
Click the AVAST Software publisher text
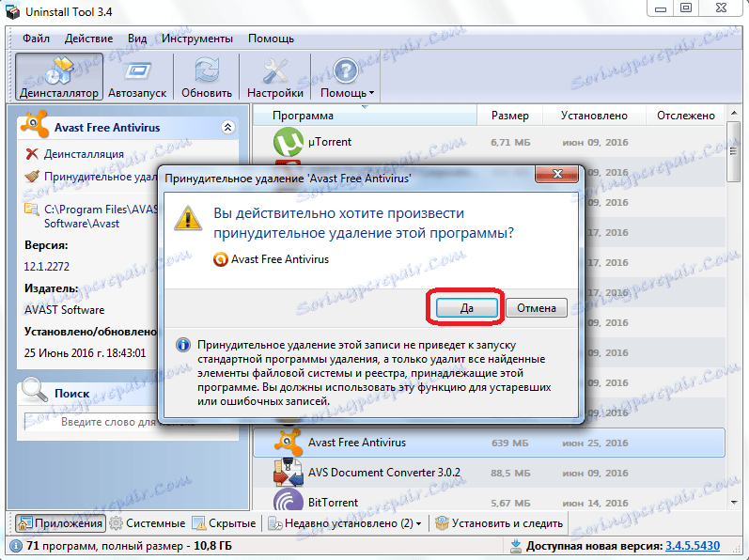pyautogui.click(x=65, y=310)
